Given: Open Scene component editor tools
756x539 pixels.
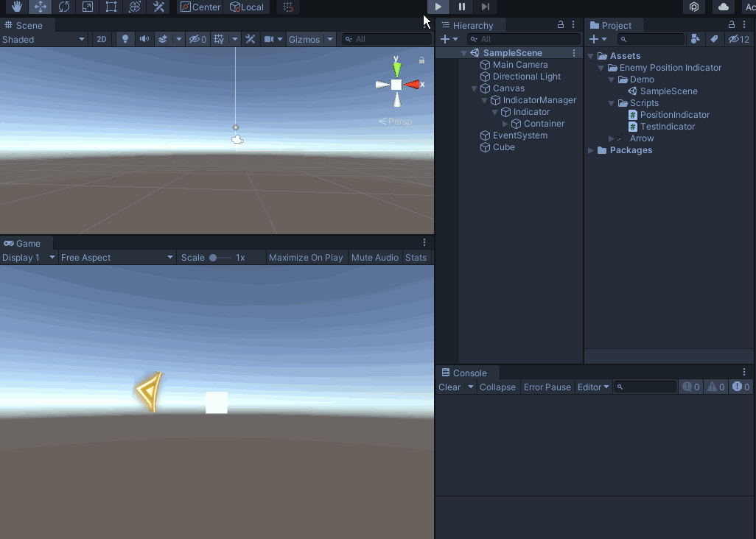Looking at the screenshot, I should click(251, 40).
